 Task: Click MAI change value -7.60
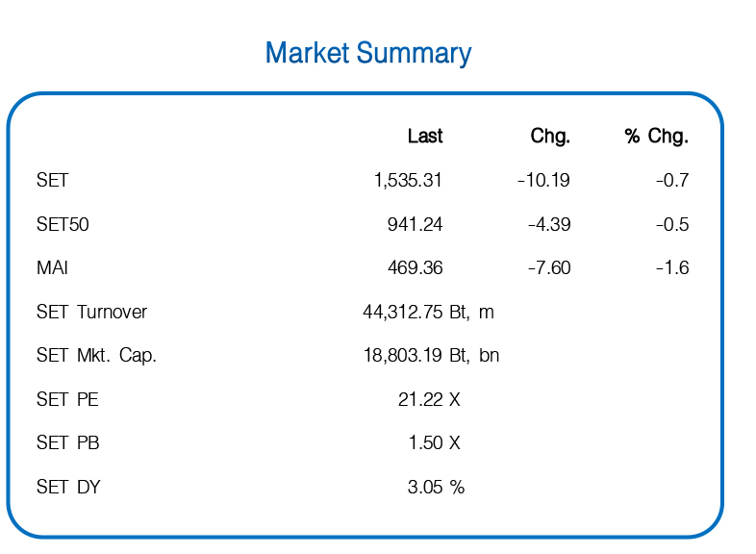pyautogui.click(x=549, y=267)
